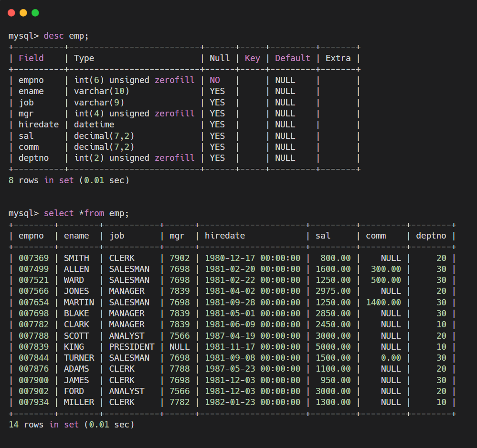Click sal value '950.00'
The image size is (477, 448).
pyautogui.click(x=336, y=381)
